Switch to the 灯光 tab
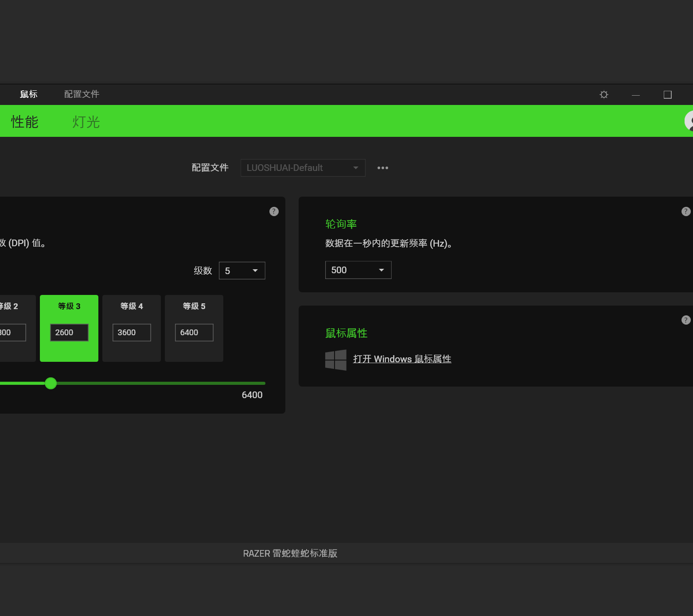The image size is (693, 616). click(x=86, y=122)
